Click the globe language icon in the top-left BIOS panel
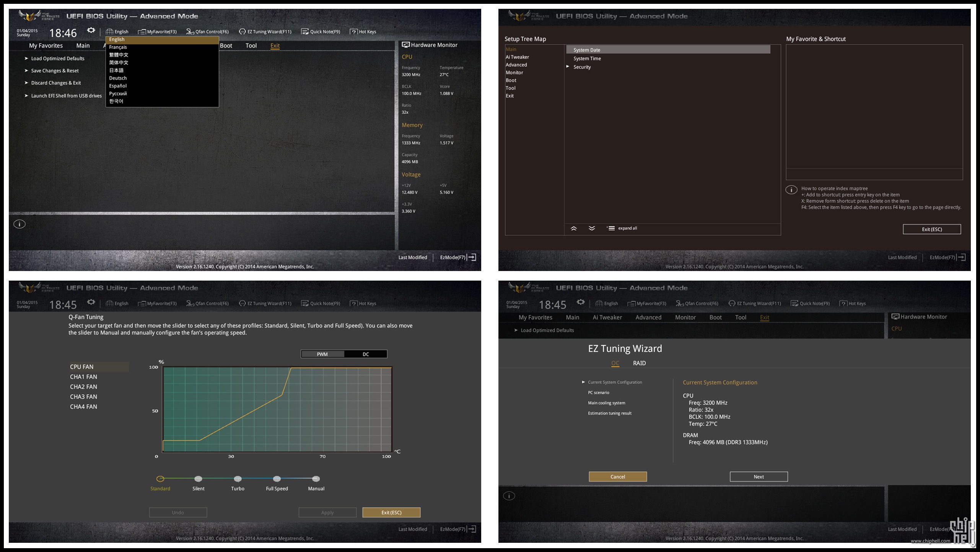980x552 pixels. 109,32
